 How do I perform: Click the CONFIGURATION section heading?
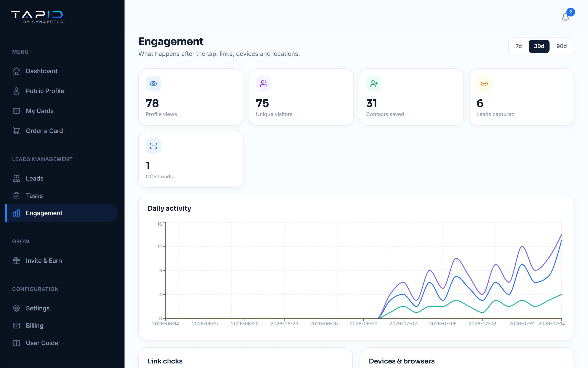35,289
